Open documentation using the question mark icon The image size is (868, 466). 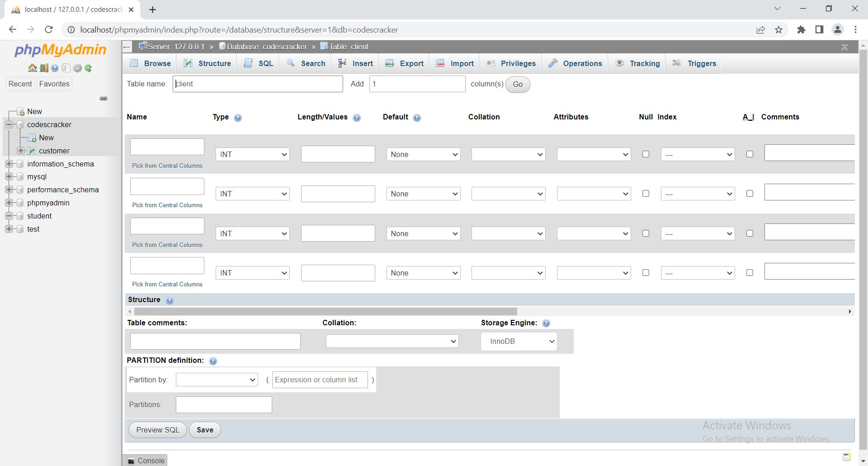pos(55,68)
